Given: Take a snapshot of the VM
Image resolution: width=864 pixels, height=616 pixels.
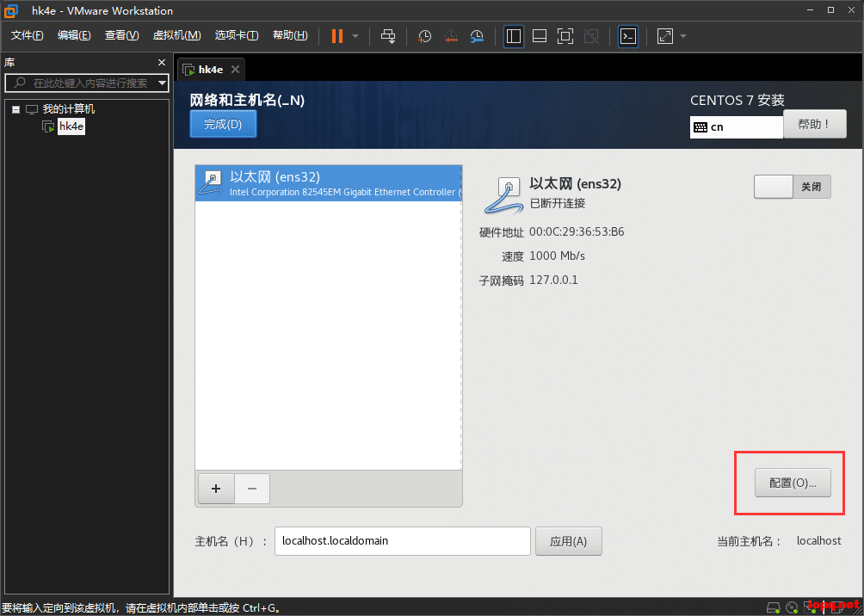Looking at the screenshot, I should [423, 36].
